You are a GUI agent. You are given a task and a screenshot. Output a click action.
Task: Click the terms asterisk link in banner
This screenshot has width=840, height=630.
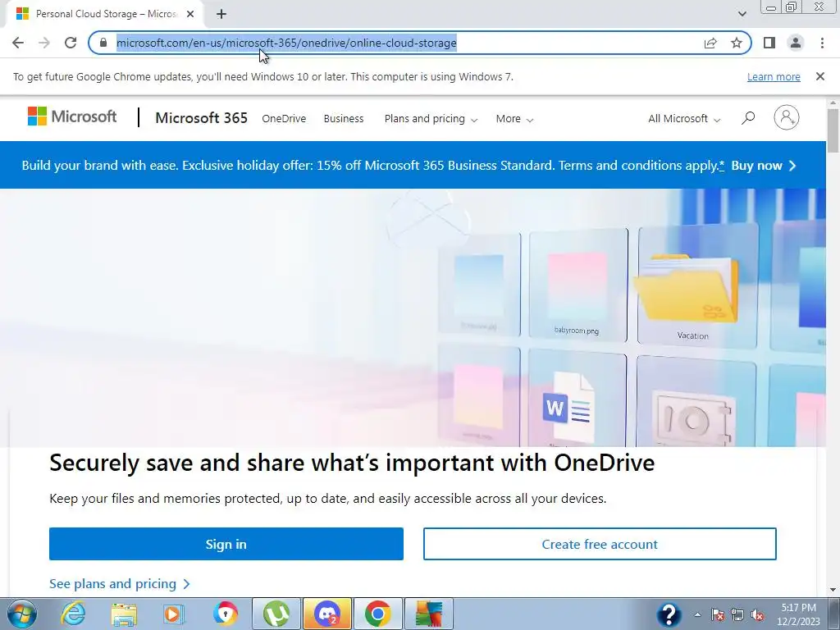pos(722,165)
